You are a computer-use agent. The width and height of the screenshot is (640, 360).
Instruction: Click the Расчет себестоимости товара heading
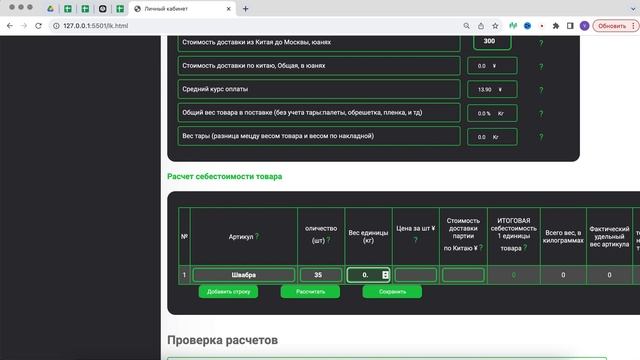(224, 176)
